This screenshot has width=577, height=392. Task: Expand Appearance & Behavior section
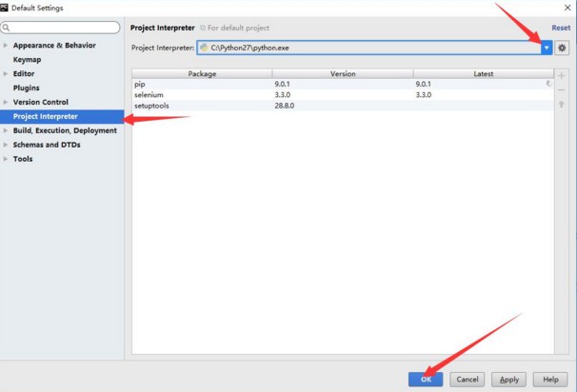coord(5,46)
